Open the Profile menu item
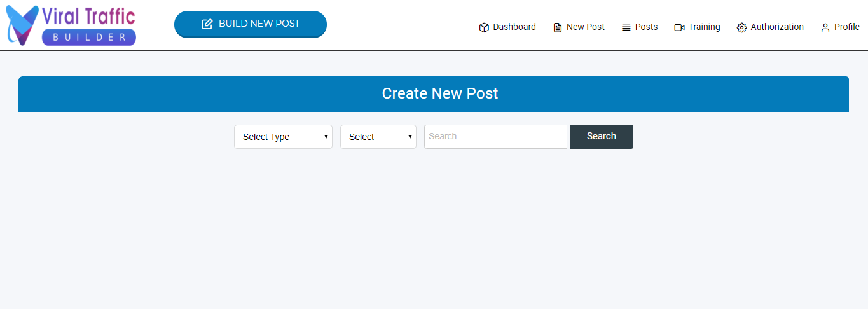 (x=840, y=27)
